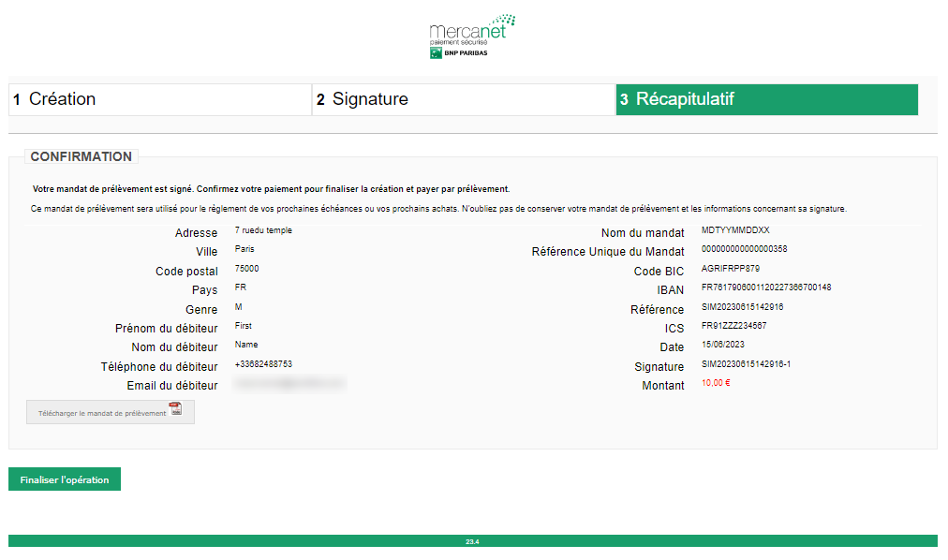Click the CONFIRMATION section heading

pos(81,156)
